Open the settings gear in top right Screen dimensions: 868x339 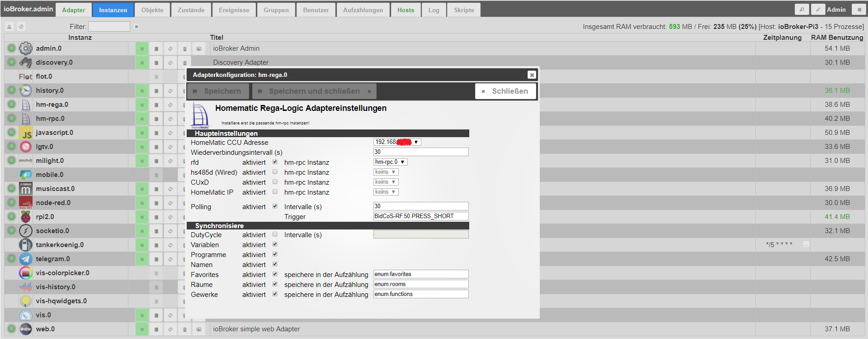pos(859,10)
